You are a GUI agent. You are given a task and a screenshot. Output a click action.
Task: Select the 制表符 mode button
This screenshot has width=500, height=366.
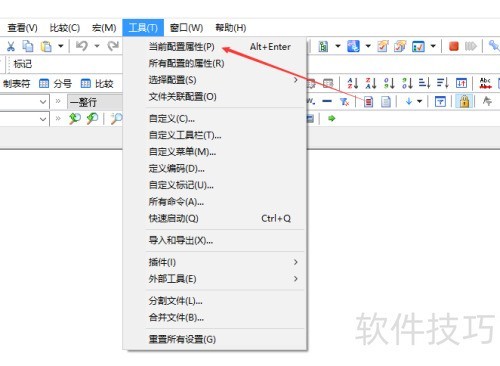click(16, 83)
